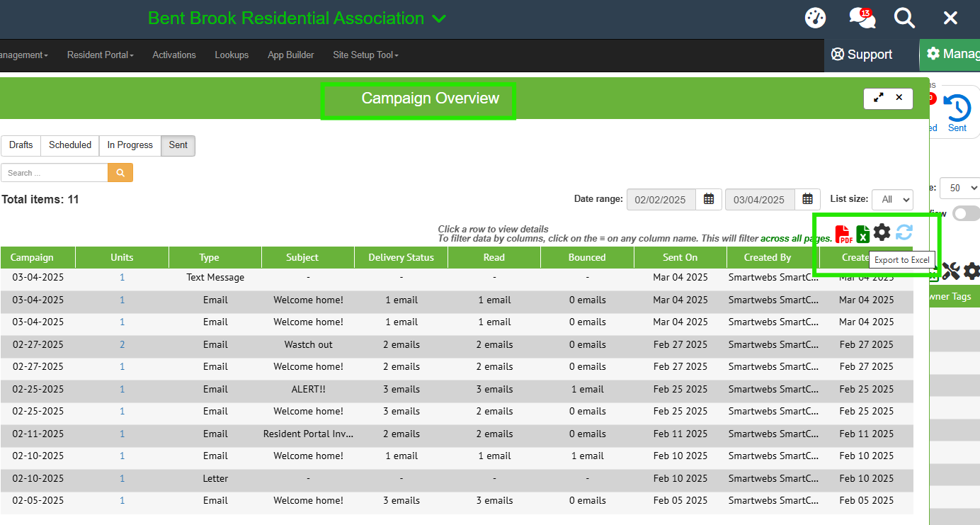Click the Support lifebuoy button
Image resolution: width=980 pixels, height=525 pixels.
(x=862, y=55)
